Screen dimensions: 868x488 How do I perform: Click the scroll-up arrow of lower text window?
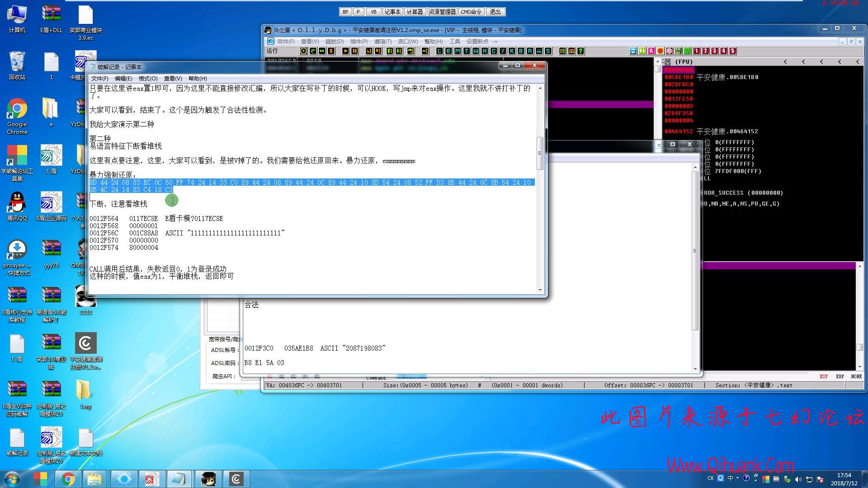695,167
